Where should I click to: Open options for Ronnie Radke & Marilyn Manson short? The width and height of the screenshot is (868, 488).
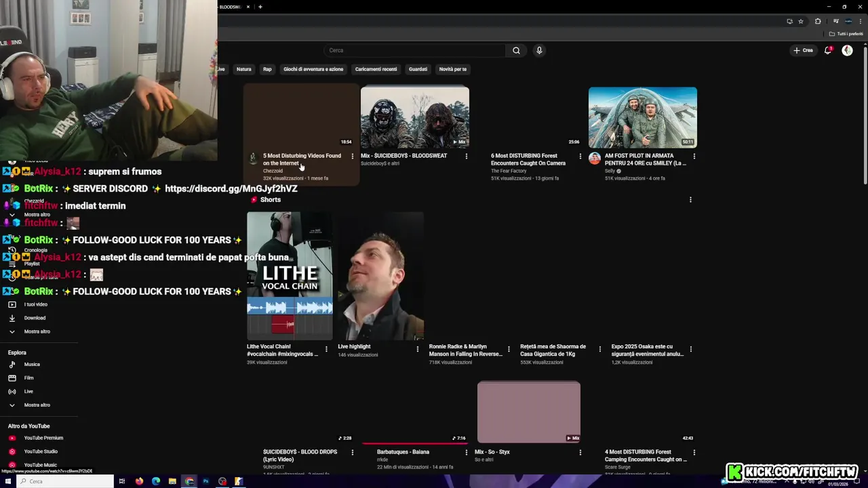(x=509, y=349)
